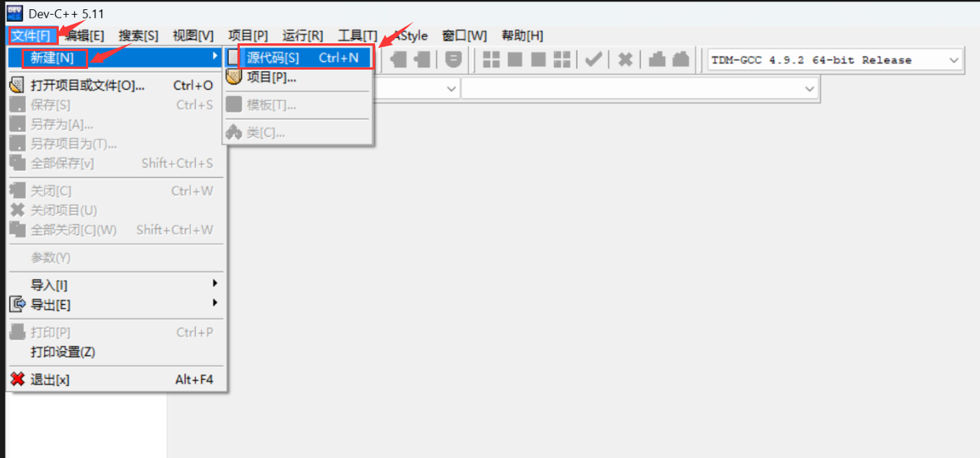Expand the 导入[I] submenu arrow
The width and height of the screenshot is (980, 458).
coord(215,284)
